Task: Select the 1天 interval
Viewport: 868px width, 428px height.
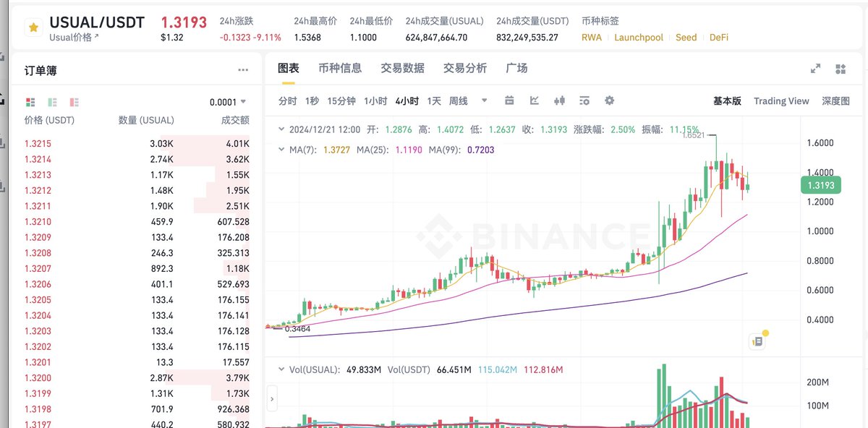Action: click(x=434, y=100)
